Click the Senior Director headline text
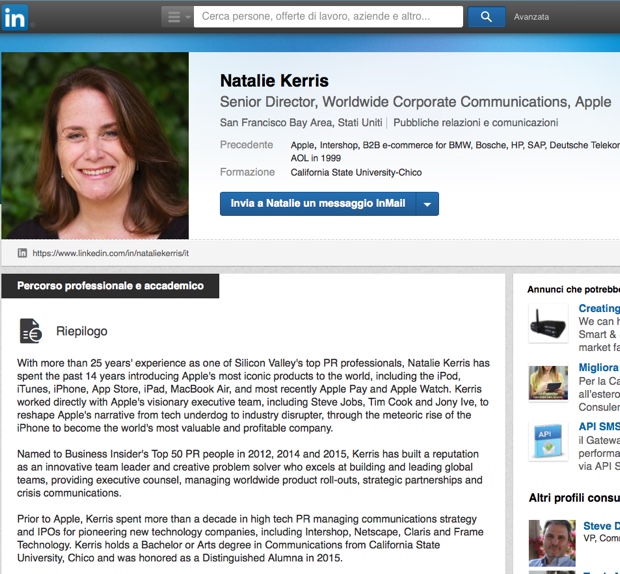The width and height of the screenshot is (620, 574). click(415, 102)
